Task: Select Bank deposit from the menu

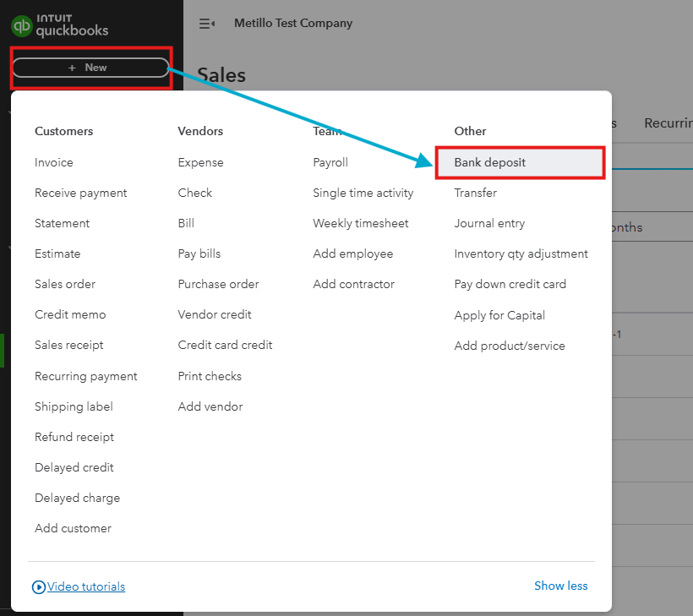Action: click(490, 162)
